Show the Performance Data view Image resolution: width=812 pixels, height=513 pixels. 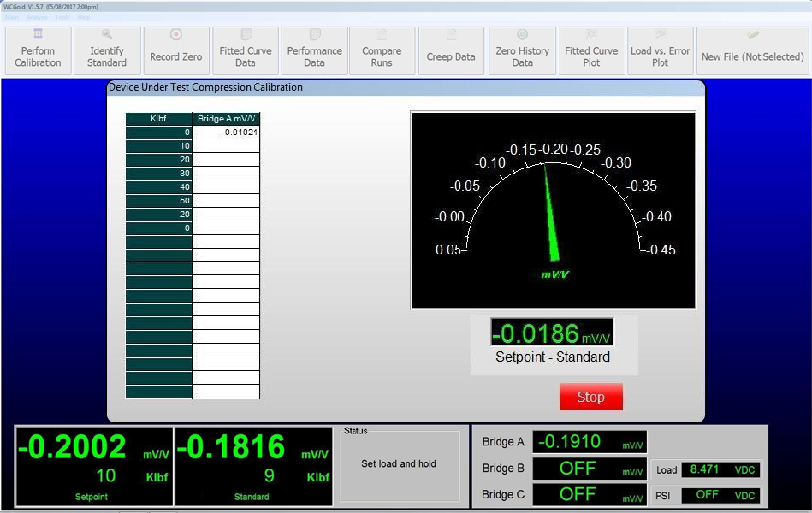tap(314, 51)
